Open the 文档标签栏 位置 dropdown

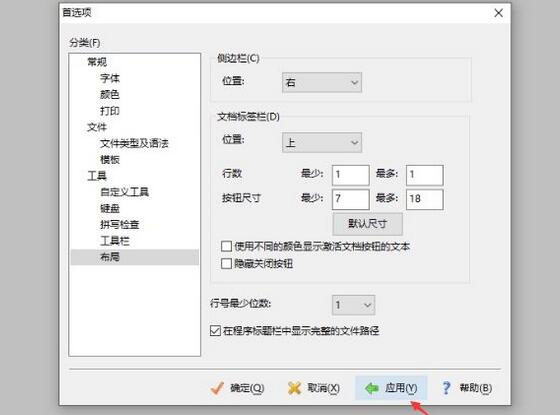pyautogui.click(x=322, y=142)
